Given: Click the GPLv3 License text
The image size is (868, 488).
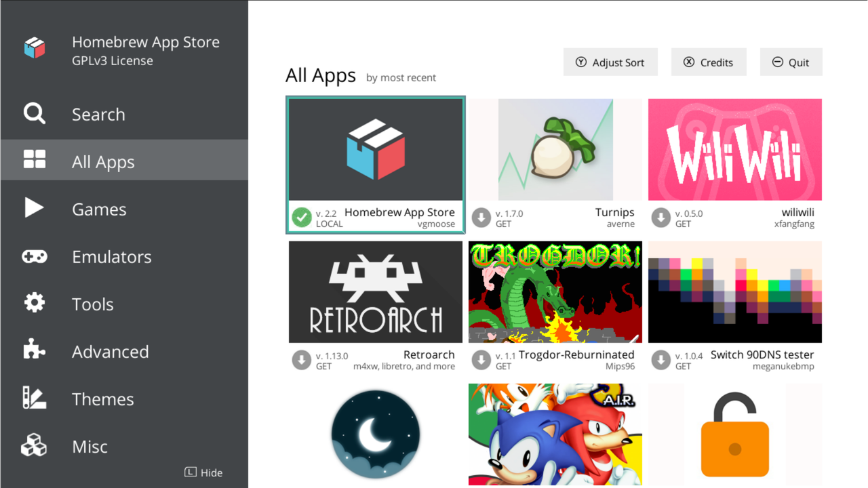Looking at the screenshot, I should coord(113,60).
